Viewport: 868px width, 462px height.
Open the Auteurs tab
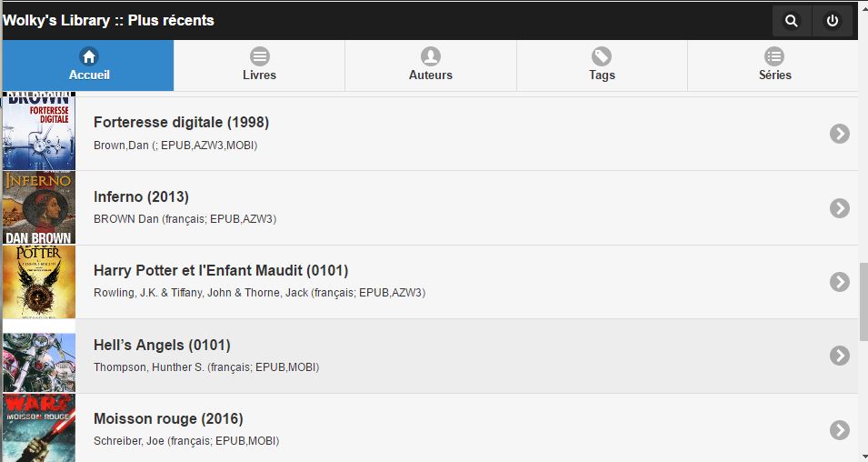430,65
